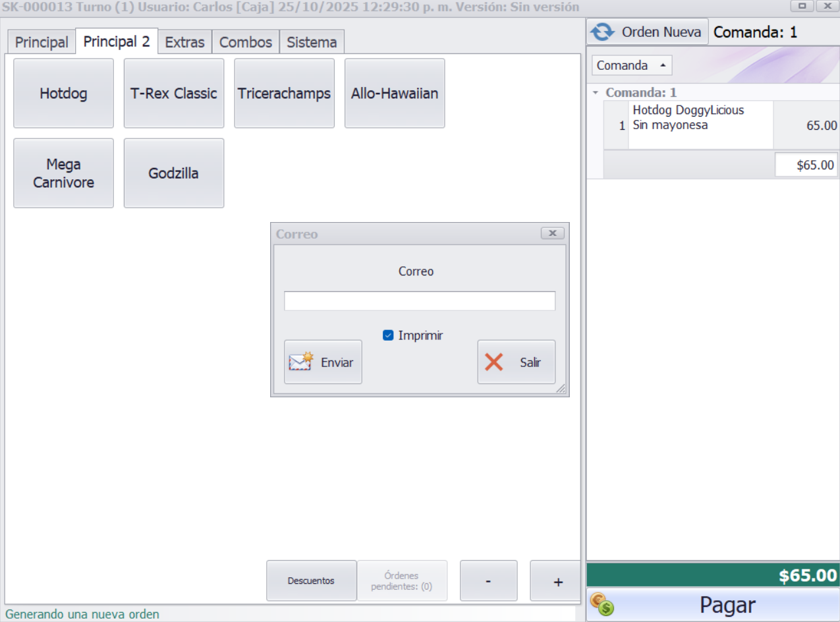Click the Orden Nueva refresh arrows icon
This screenshot has width=840, height=622.
click(602, 32)
